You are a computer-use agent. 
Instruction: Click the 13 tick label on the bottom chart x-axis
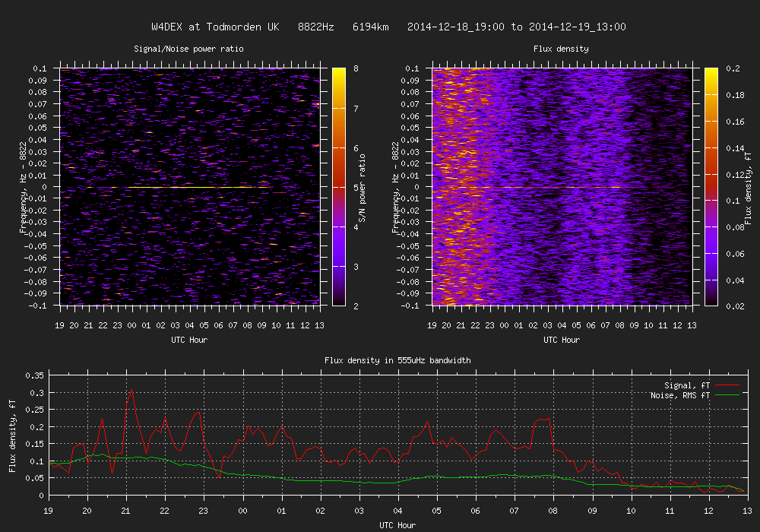click(x=746, y=510)
